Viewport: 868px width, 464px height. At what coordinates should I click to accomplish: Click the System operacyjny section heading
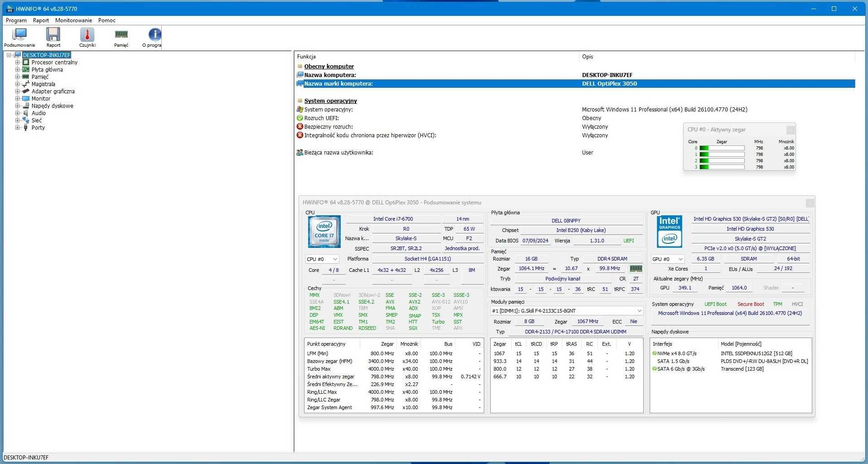(x=331, y=101)
